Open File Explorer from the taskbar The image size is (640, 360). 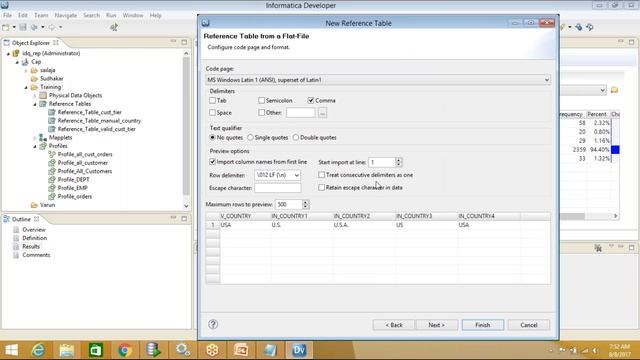click(67, 350)
